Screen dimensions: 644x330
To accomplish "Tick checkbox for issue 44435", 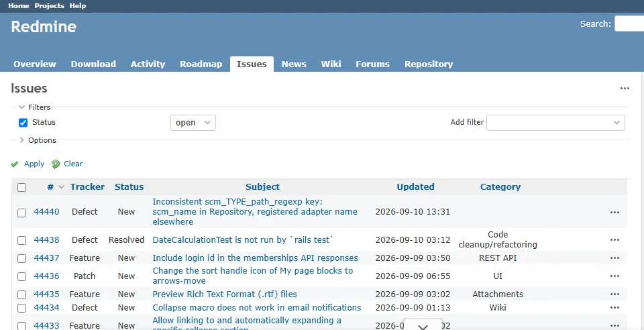I will point(21,294).
